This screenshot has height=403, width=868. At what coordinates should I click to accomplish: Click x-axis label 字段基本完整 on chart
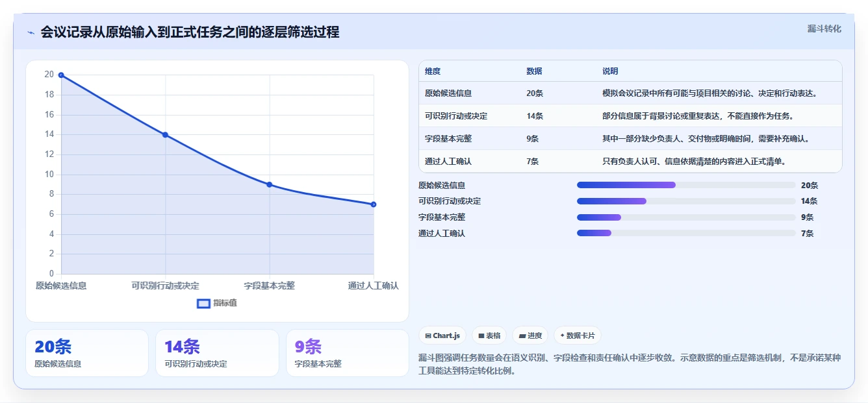point(269,286)
